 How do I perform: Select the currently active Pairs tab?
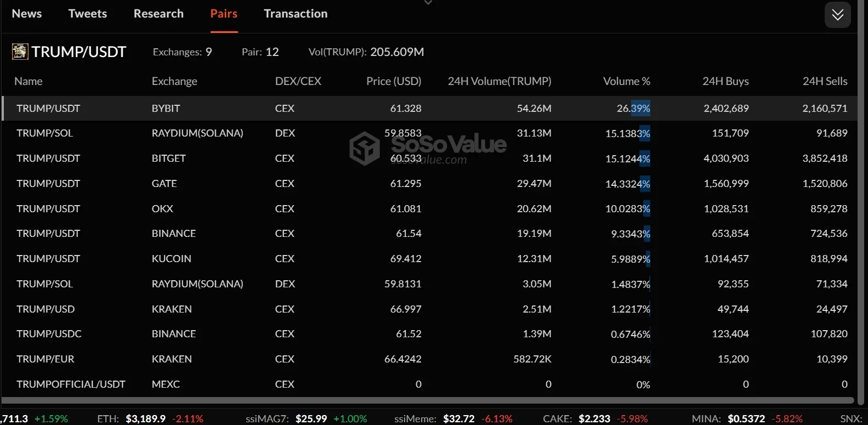[x=224, y=13]
